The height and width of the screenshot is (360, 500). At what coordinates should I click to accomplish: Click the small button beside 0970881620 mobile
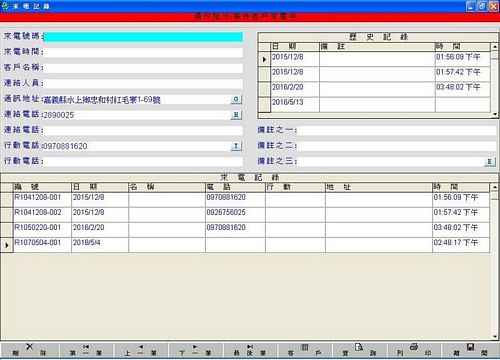236,146
